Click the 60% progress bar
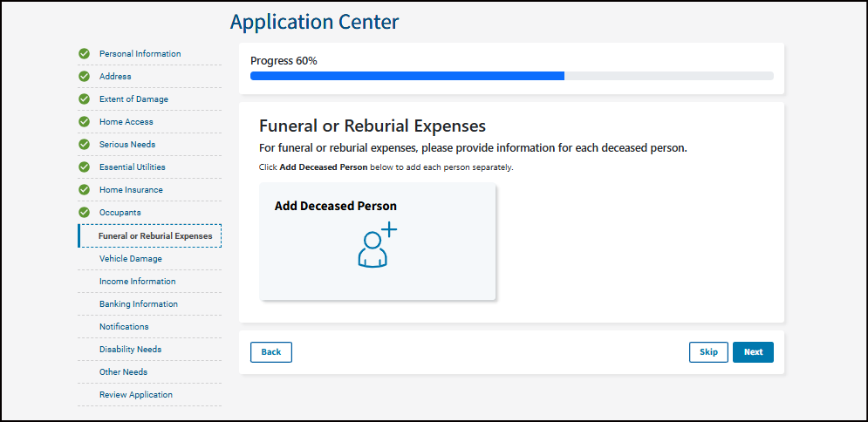The height and width of the screenshot is (422, 868). point(511,76)
